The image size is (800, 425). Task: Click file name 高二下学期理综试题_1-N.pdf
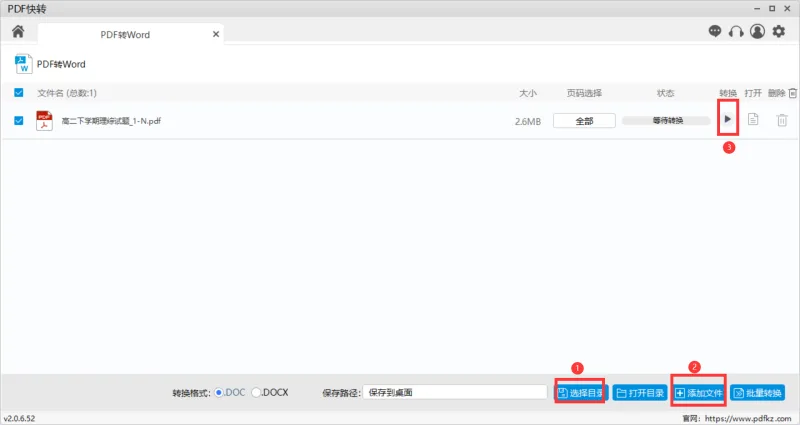click(111, 121)
